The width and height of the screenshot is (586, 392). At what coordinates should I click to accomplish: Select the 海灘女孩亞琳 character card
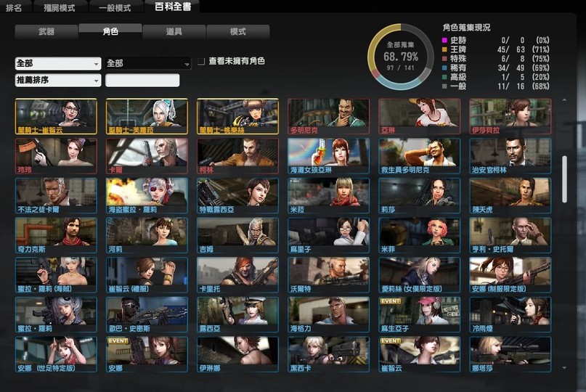tap(328, 156)
